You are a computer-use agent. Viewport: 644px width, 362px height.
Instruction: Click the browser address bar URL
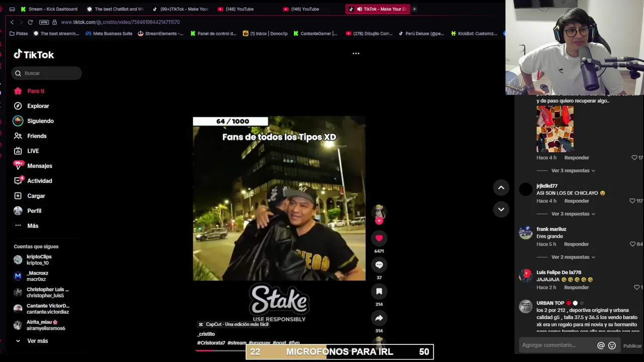[120, 22]
